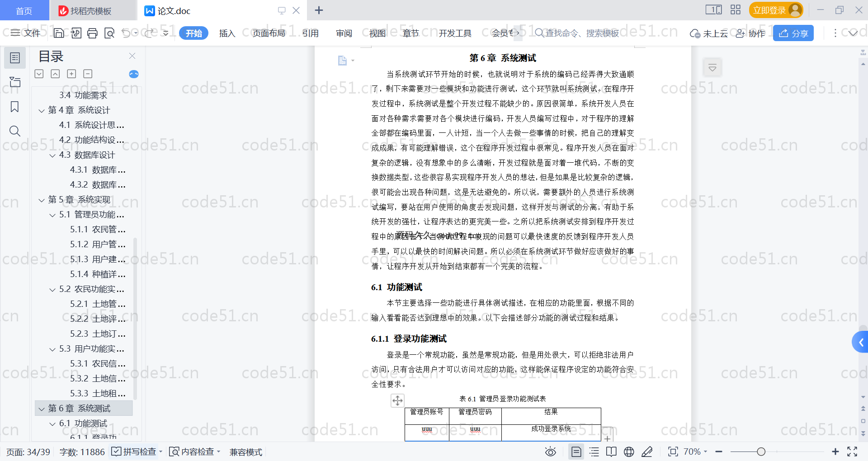The height and width of the screenshot is (461, 868).
Task: Click the blue smart outline icon in 目录 panel
Action: point(134,74)
